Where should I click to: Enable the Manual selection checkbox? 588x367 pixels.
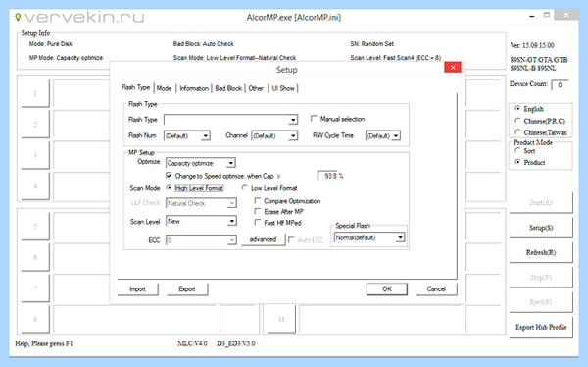tap(314, 119)
